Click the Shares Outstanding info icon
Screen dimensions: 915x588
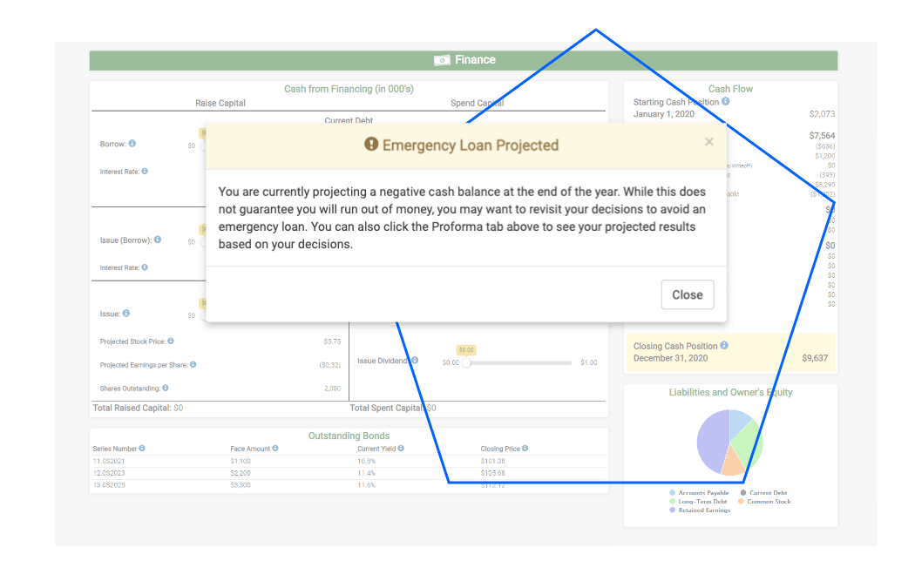[x=165, y=386]
